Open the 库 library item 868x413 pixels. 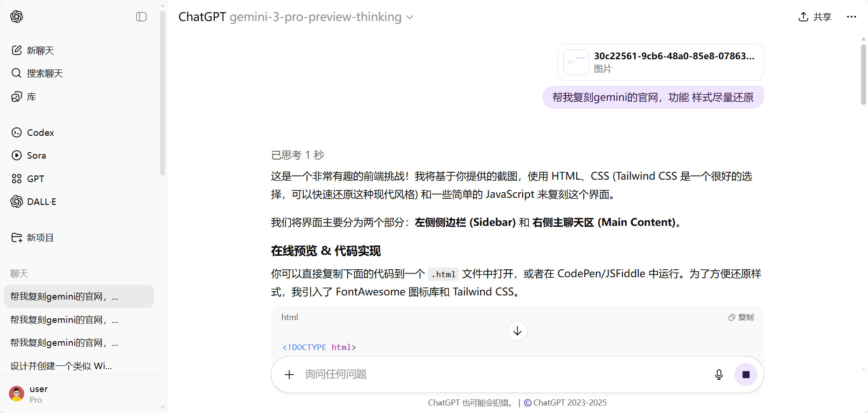pos(23,97)
